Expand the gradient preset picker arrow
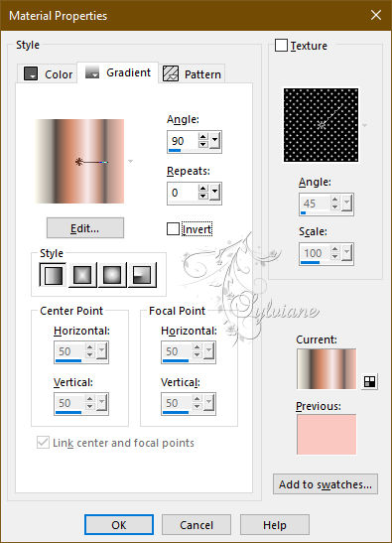Screen dimensions: 392x543 [130, 162]
